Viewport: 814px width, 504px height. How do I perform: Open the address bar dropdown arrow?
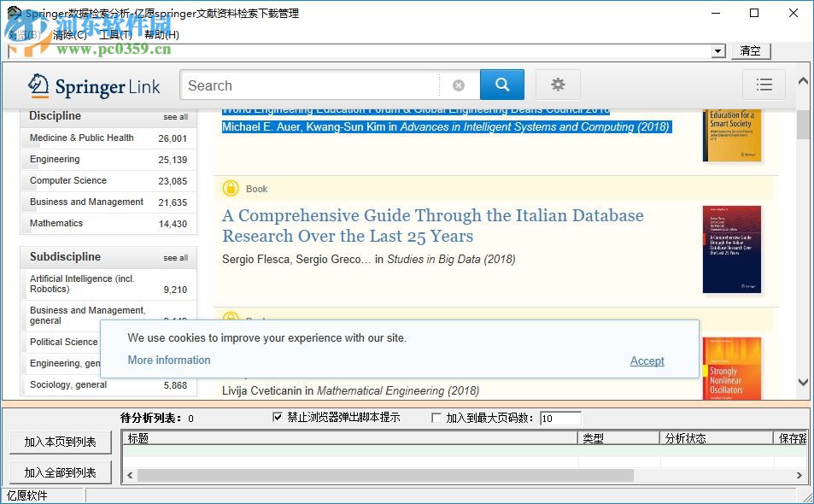[x=718, y=50]
